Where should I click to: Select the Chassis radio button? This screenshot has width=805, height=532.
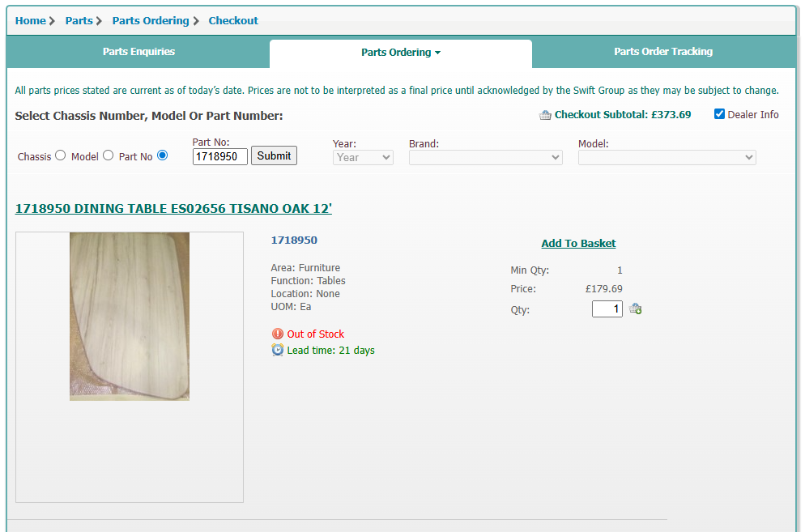(60, 155)
